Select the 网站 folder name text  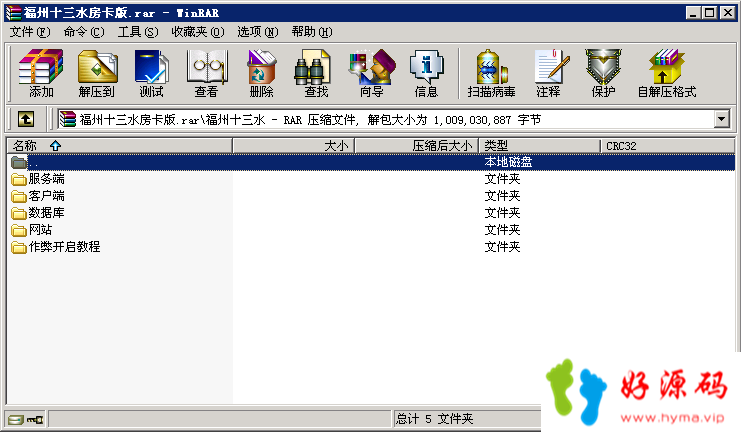(x=41, y=230)
